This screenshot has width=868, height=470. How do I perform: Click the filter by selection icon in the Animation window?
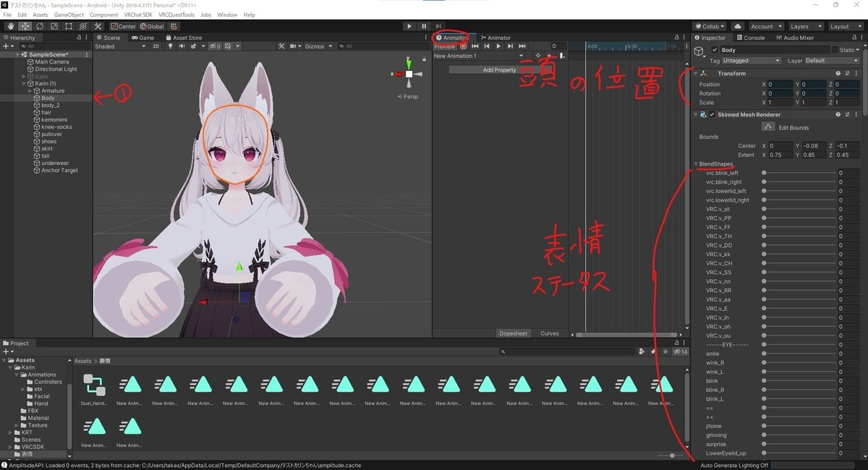[537, 56]
